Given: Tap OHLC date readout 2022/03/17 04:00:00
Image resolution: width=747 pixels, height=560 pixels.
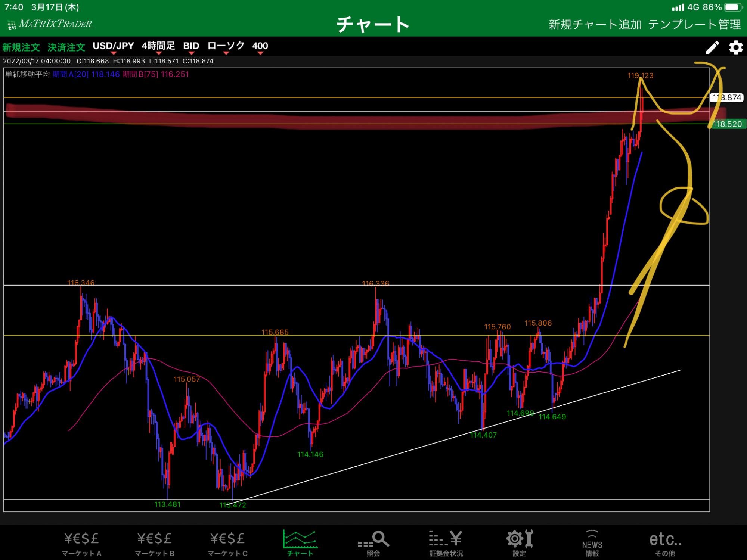Looking at the screenshot, I should tap(37, 61).
